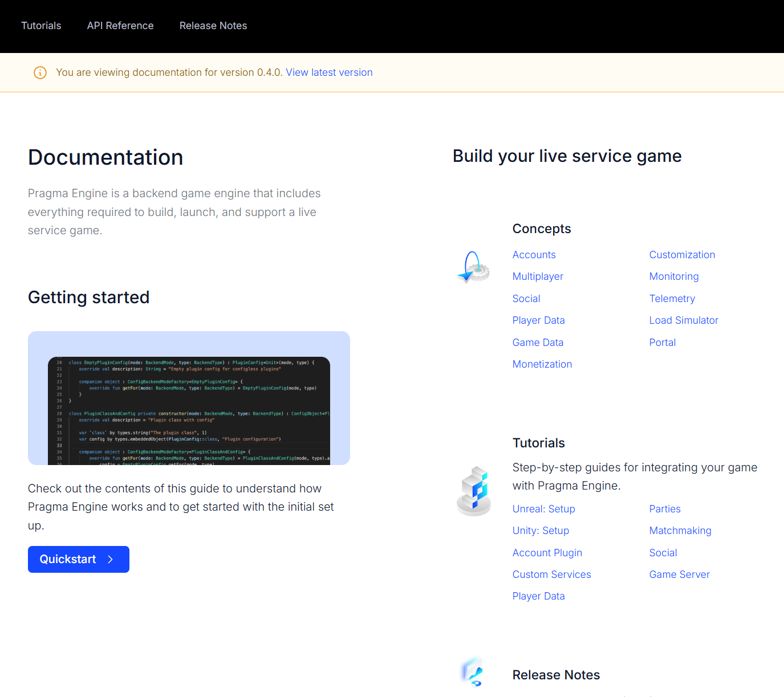Click the Concepts gear and arrow icon

point(473,267)
